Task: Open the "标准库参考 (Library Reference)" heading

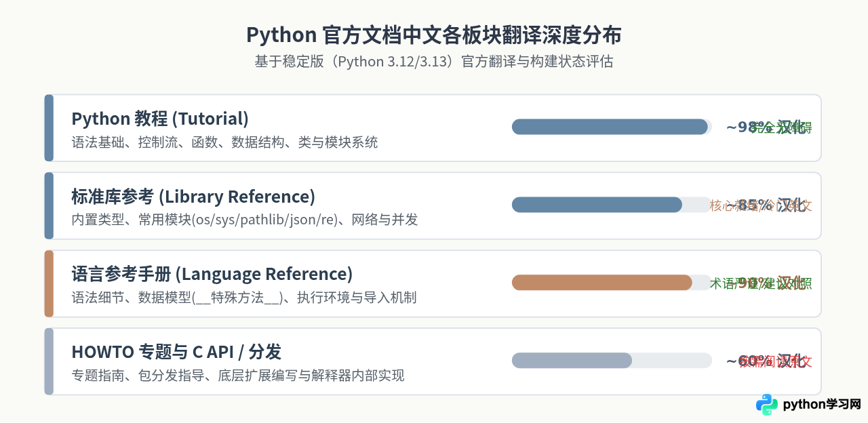Action: 193,197
